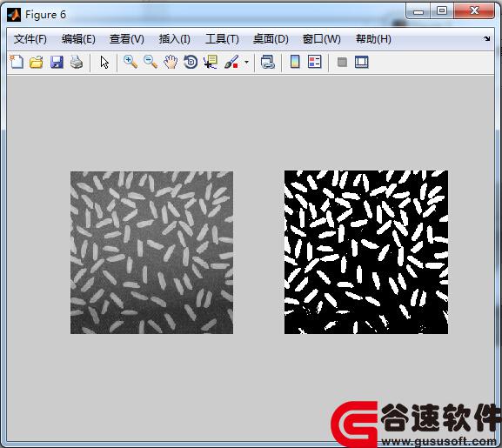Insert a Colorbar via toolbar icon
This screenshot has height=448, width=502.
pos(295,62)
